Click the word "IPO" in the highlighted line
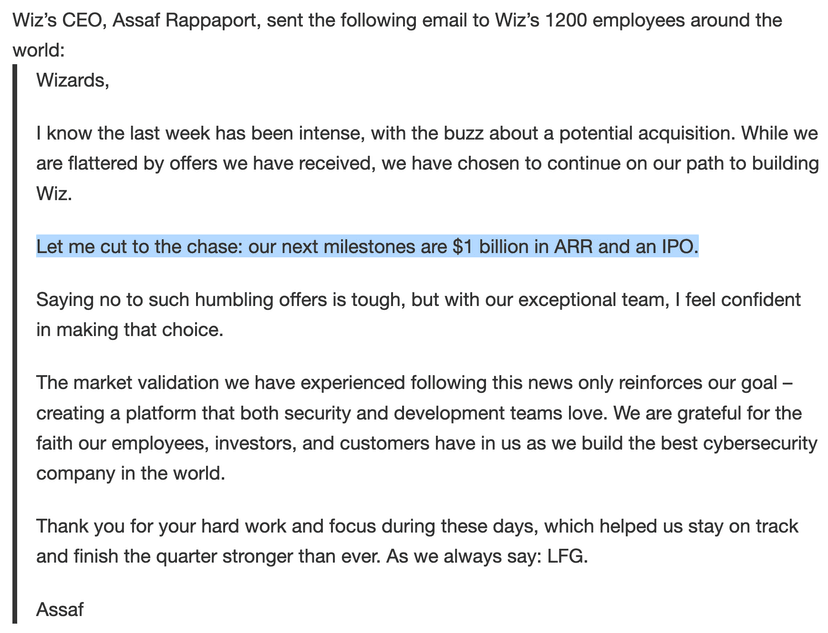The width and height of the screenshot is (828, 633). (x=673, y=246)
